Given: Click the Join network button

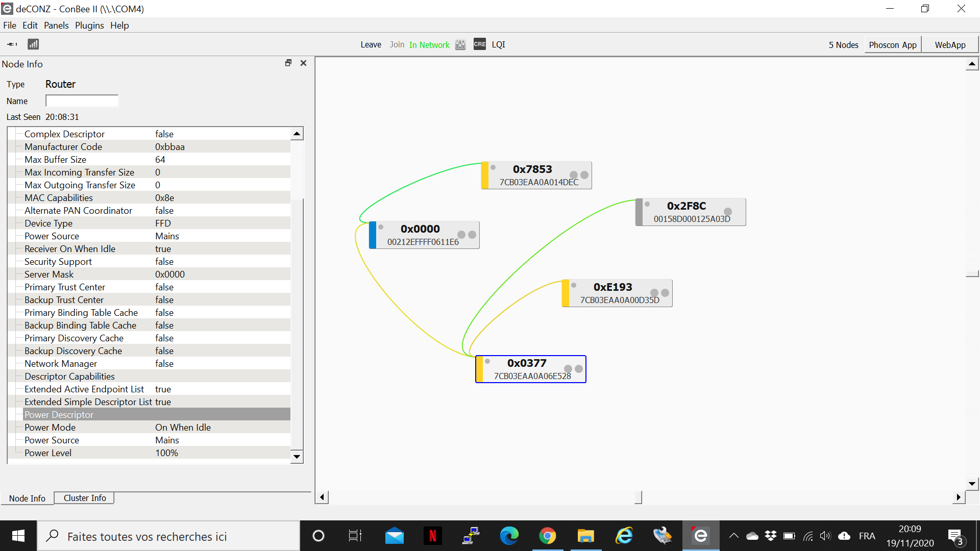Looking at the screenshot, I should click(397, 45).
